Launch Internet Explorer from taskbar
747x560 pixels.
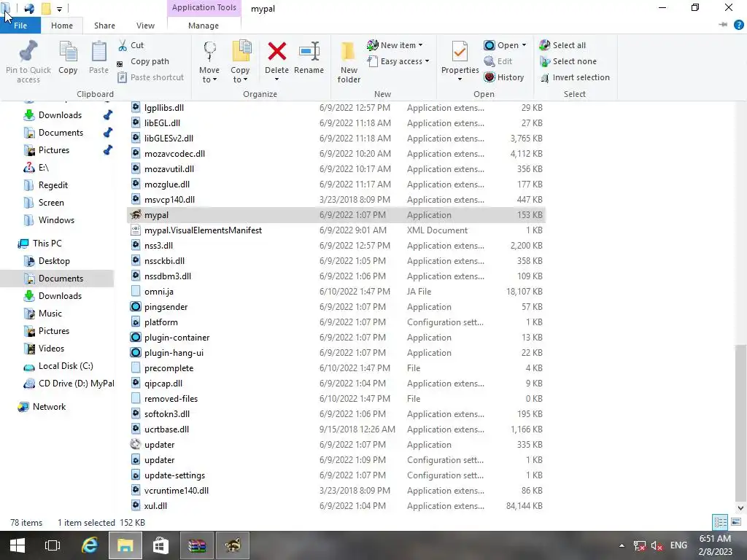coord(90,545)
